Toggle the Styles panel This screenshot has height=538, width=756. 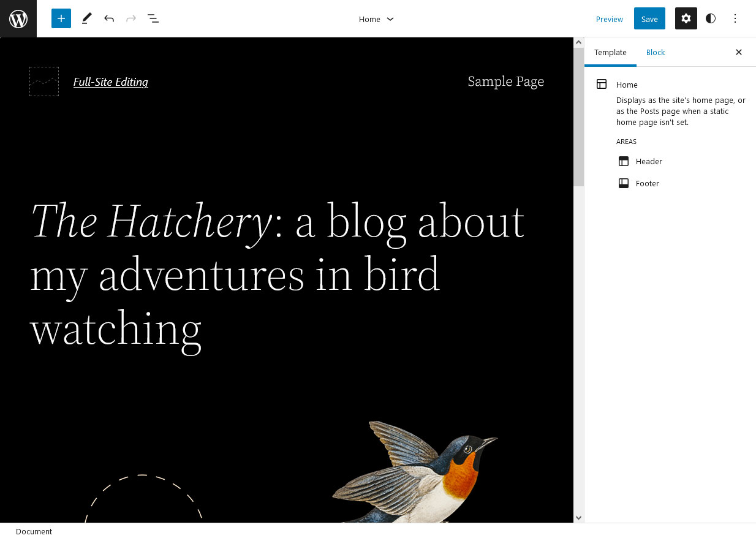pos(710,18)
